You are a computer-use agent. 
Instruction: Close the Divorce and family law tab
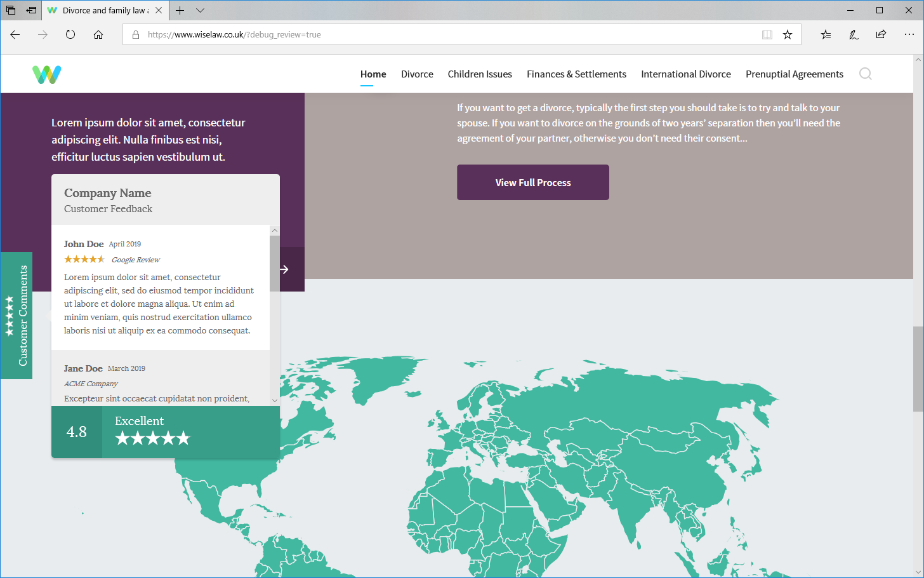pos(159,10)
